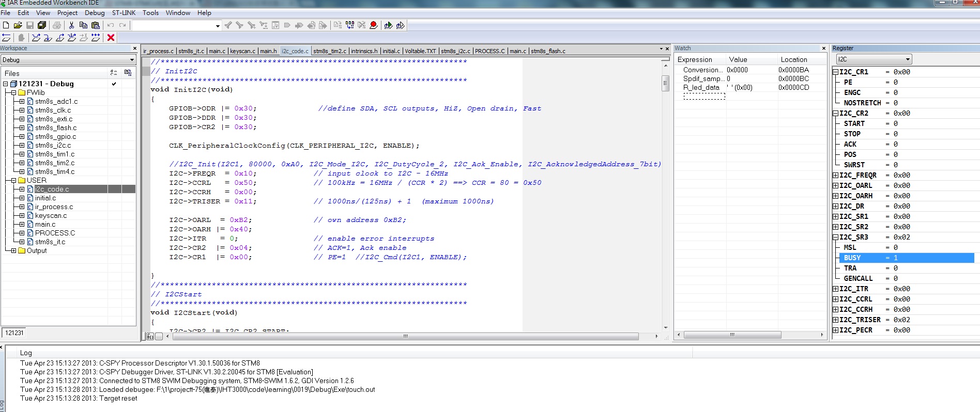
Task: Open the I2C register group dropdown
Action: click(x=908, y=59)
